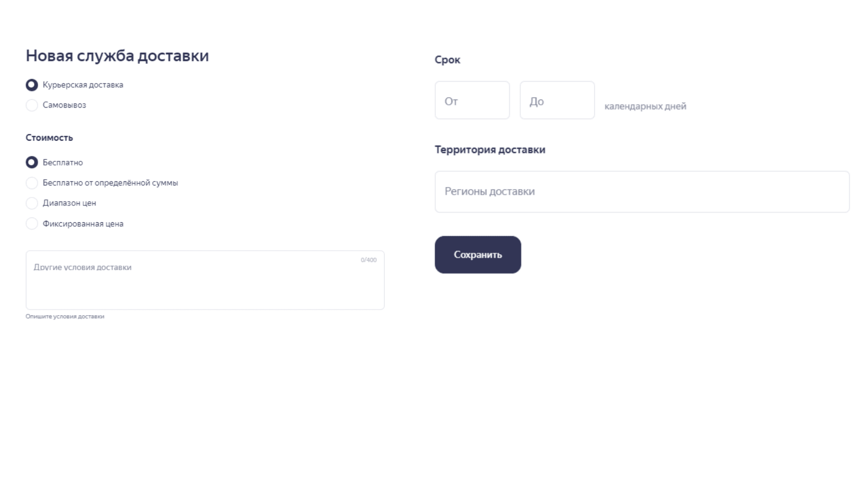Viewport: 868px width, 488px height.
Task: Choose the Самовывоз delivery option
Action: (32, 105)
